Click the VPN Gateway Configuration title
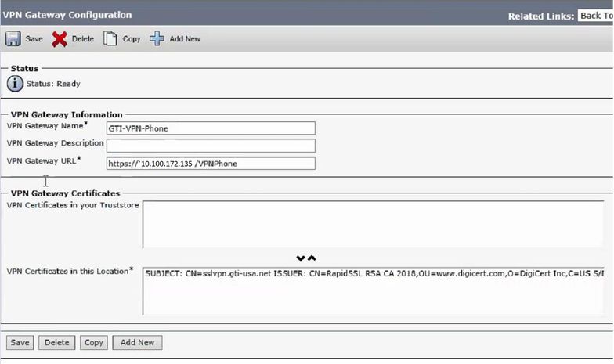The width and height of the screenshot is (614, 364). pos(67,15)
